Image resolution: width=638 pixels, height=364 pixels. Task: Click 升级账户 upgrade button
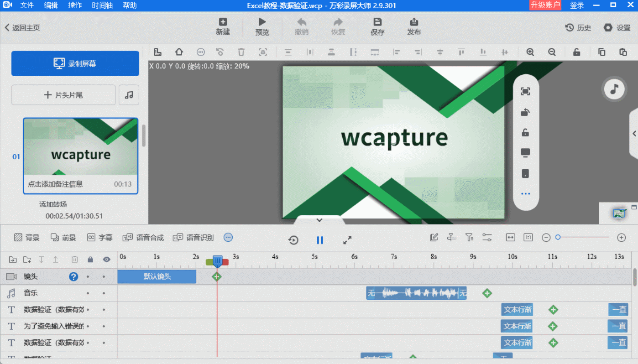click(x=545, y=5)
